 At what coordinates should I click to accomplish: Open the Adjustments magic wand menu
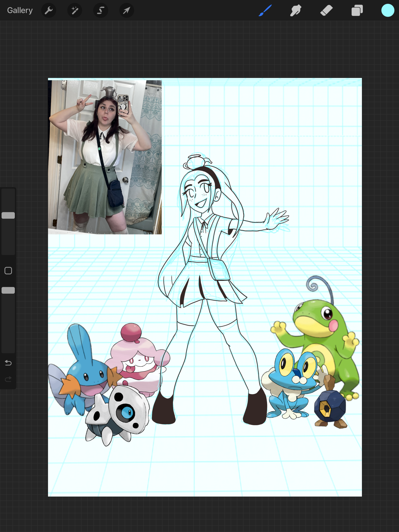pyautogui.click(x=75, y=10)
